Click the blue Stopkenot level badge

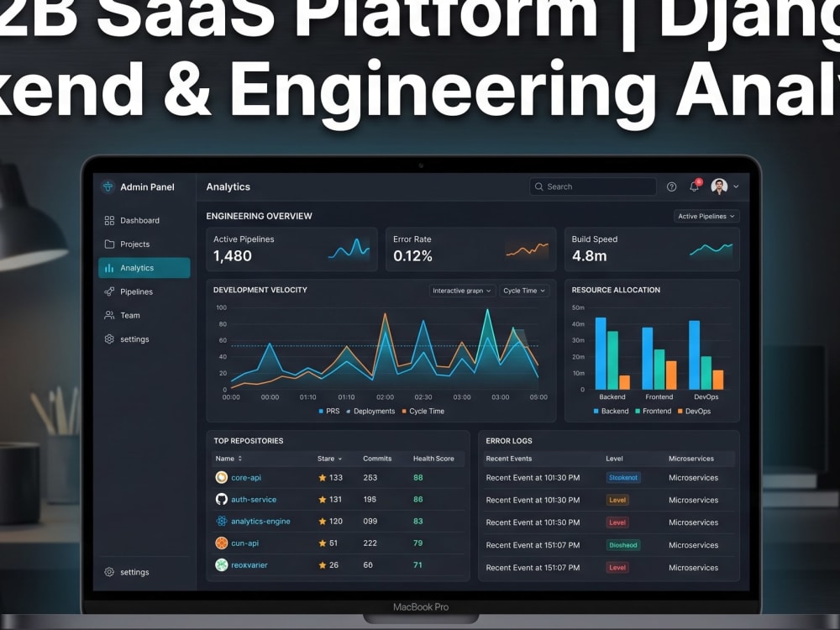click(x=623, y=477)
